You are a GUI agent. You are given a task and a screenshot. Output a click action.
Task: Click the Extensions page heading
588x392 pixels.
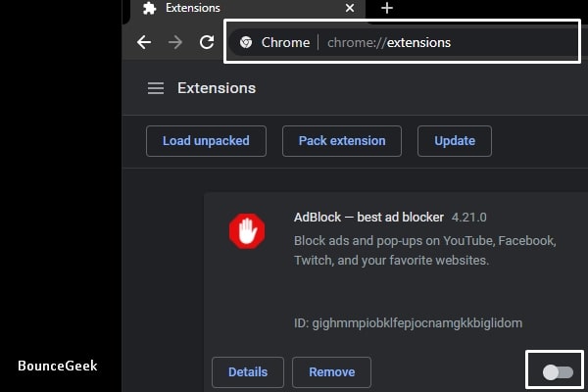217,88
